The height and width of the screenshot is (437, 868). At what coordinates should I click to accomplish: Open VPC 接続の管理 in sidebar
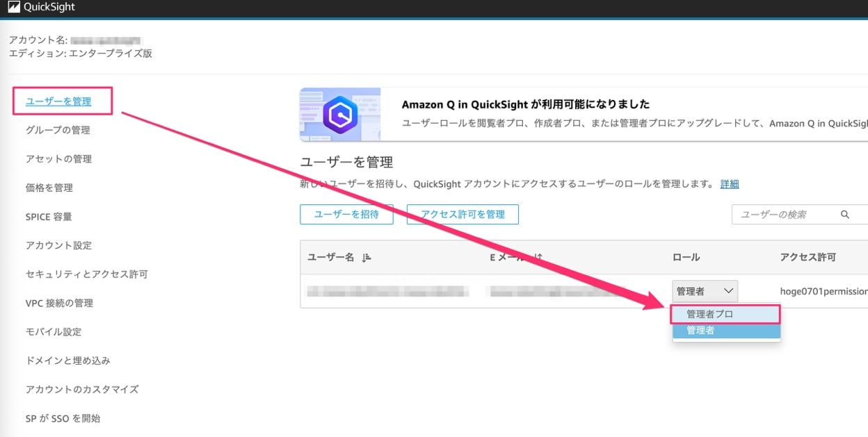pyautogui.click(x=59, y=303)
